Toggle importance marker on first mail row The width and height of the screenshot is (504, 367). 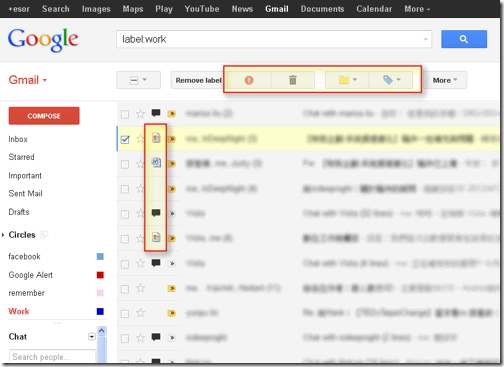(x=172, y=114)
